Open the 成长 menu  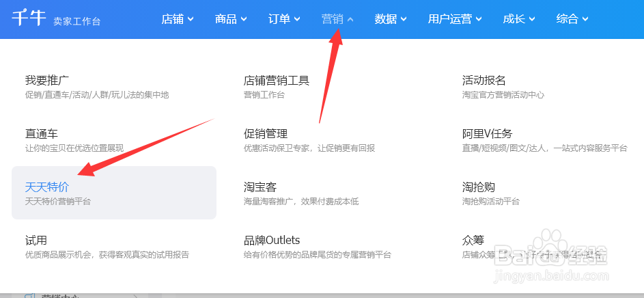[x=519, y=19]
